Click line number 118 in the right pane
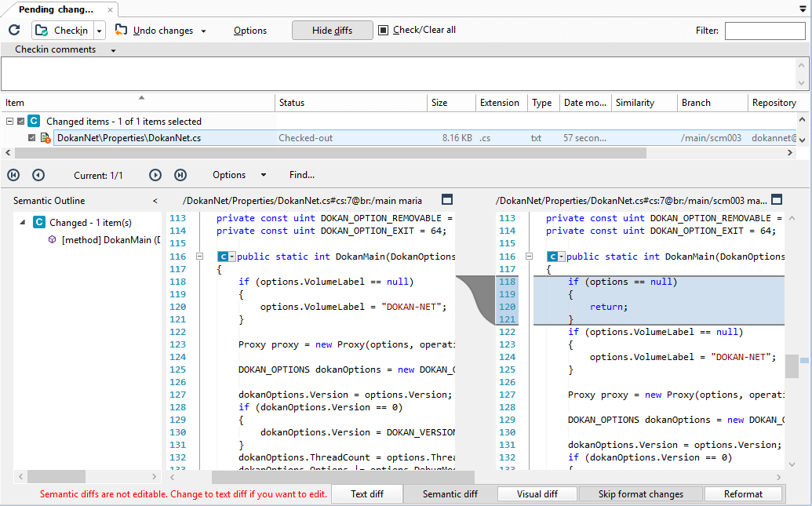Viewport: 812px width, 506px height. [x=507, y=282]
